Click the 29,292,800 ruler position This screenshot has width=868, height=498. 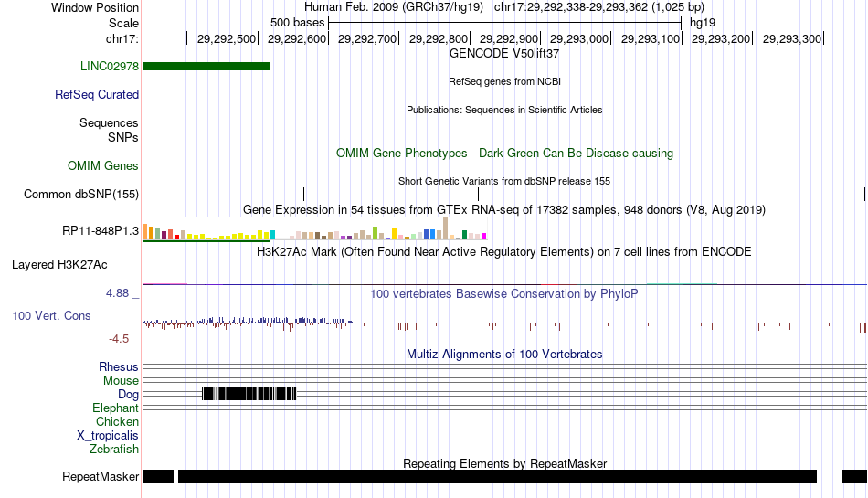coord(439,39)
